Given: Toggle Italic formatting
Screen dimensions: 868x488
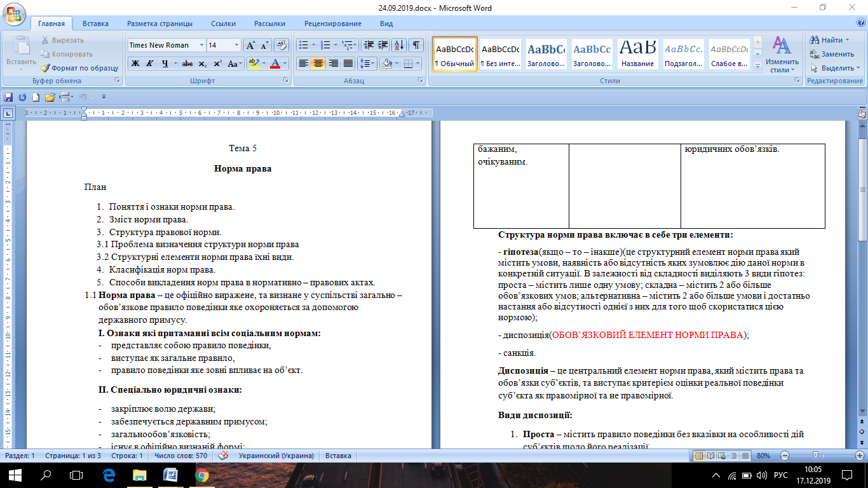Looking at the screenshot, I should (x=150, y=64).
